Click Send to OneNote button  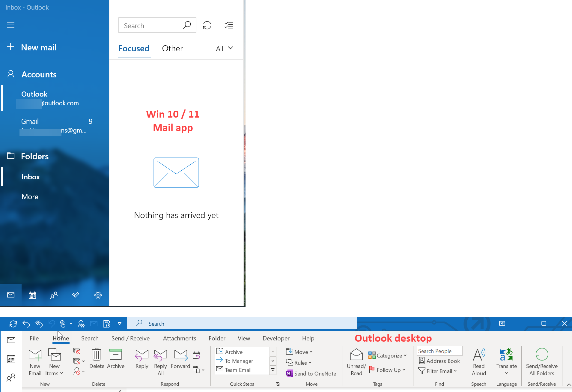pyautogui.click(x=311, y=373)
